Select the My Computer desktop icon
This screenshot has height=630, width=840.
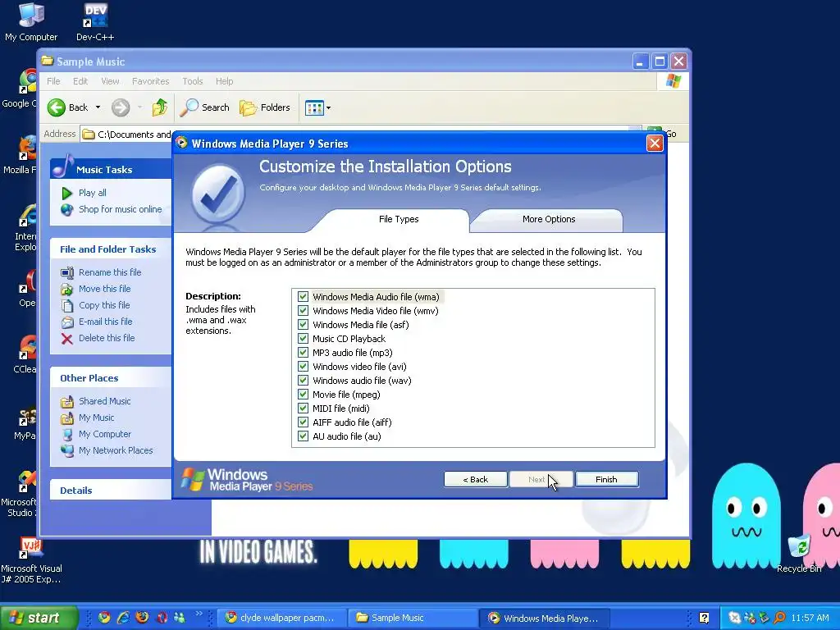[31, 22]
